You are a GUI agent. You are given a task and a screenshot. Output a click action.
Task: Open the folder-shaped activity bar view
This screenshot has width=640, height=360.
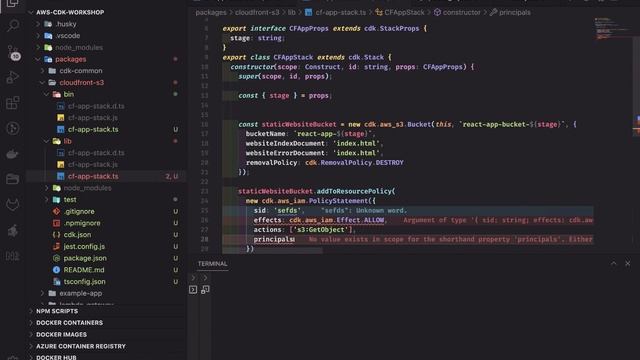click(x=13, y=179)
